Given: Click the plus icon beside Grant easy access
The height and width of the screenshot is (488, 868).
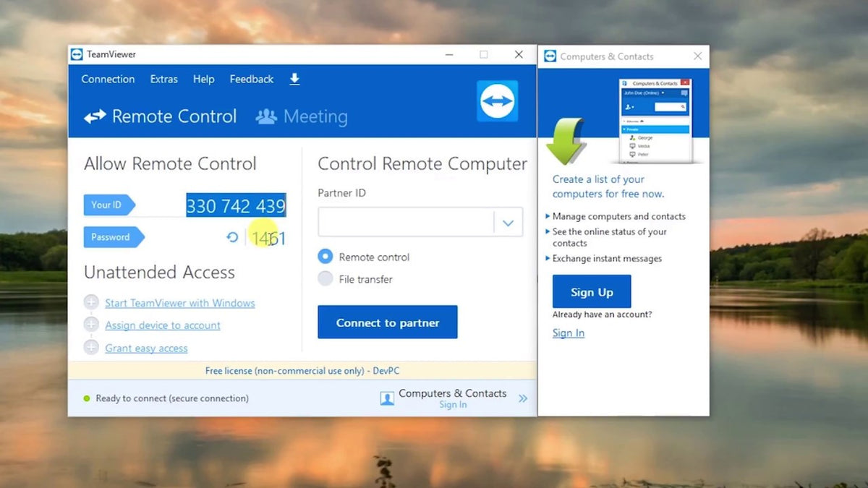Looking at the screenshot, I should [91, 347].
